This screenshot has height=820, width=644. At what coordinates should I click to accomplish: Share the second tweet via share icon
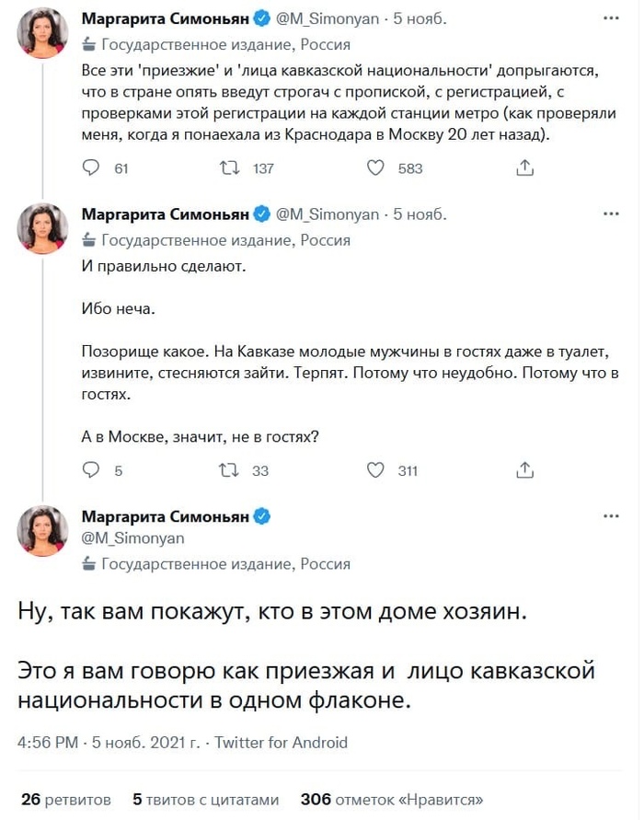coord(524,470)
